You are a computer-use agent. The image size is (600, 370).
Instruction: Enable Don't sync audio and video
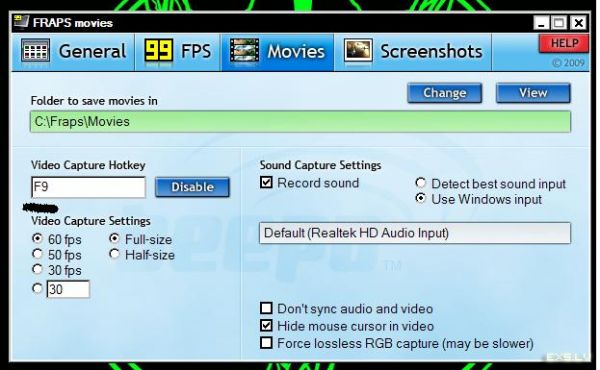tap(266, 308)
